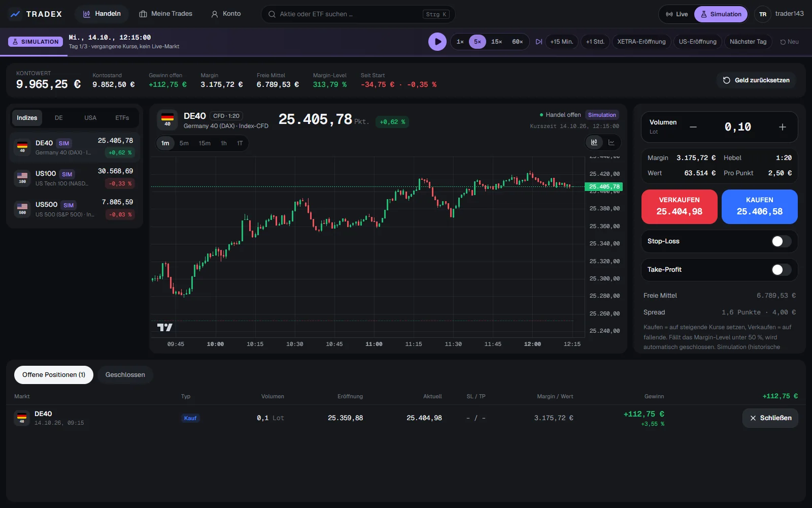The width and height of the screenshot is (812, 508).
Task: Select the US100 flag icon
Action: 22,178
